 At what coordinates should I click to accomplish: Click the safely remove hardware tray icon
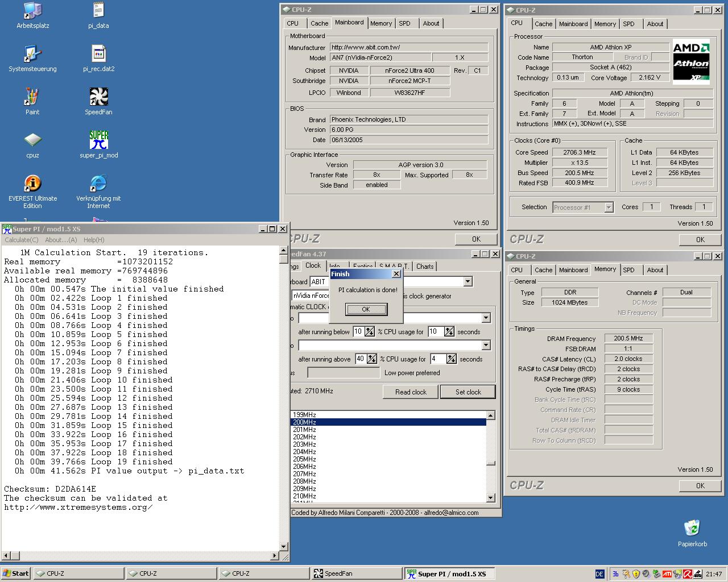tap(656, 574)
